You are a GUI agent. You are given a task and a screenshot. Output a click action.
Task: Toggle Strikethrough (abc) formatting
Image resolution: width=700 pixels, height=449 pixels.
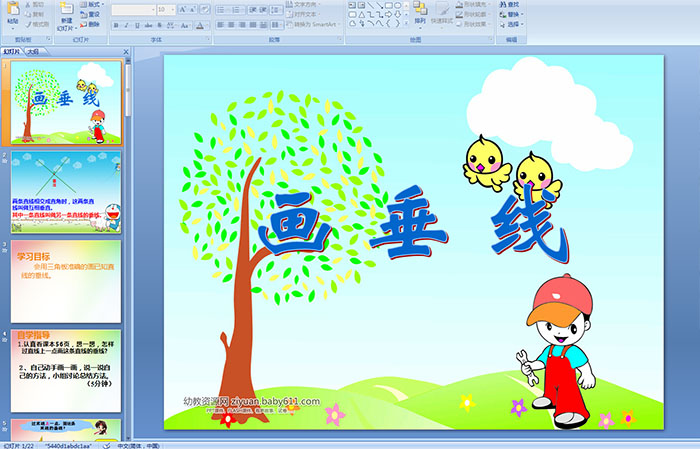point(148,25)
